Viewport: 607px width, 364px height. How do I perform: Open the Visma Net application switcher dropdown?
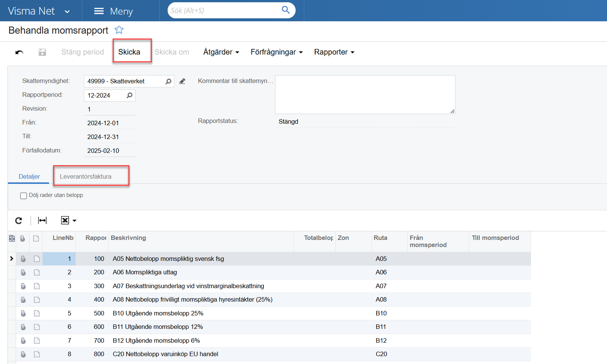point(67,12)
